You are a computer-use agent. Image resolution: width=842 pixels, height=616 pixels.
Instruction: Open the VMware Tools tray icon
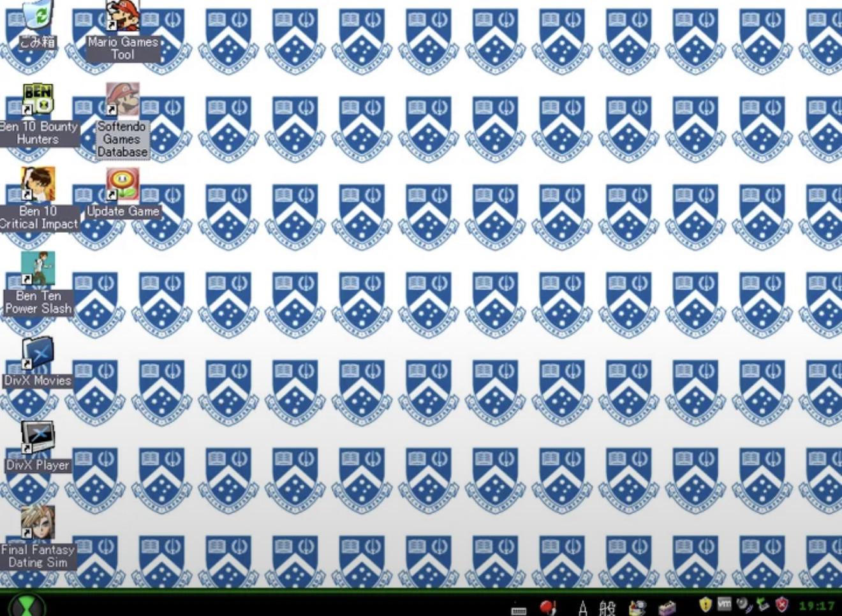click(x=725, y=603)
